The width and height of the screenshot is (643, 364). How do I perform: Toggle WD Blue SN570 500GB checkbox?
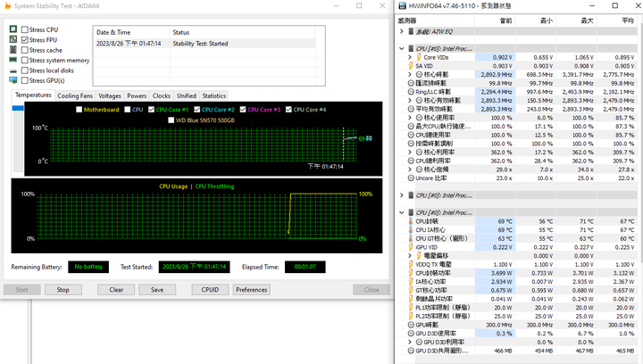(x=171, y=120)
